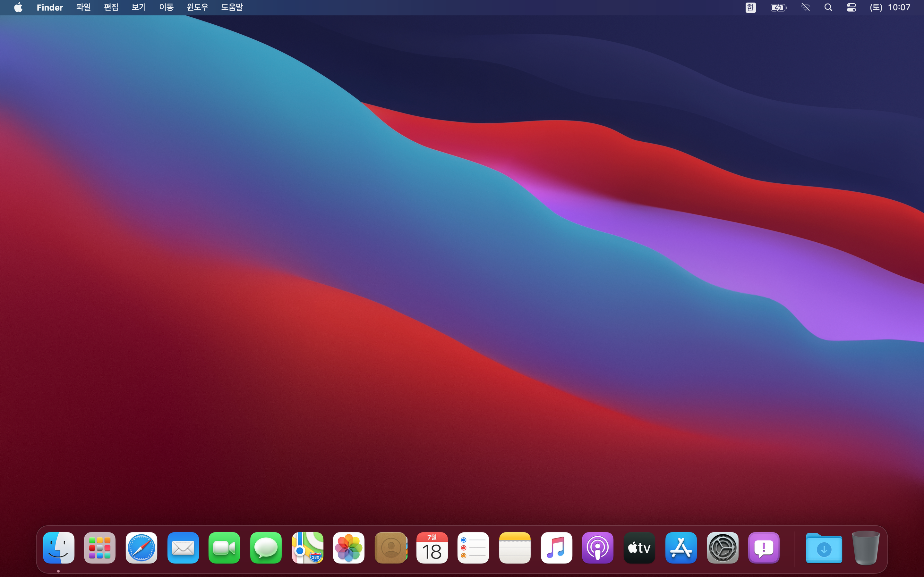Click the Spotlight search icon
The width and height of the screenshot is (924, 577).
tap(828, 7)
